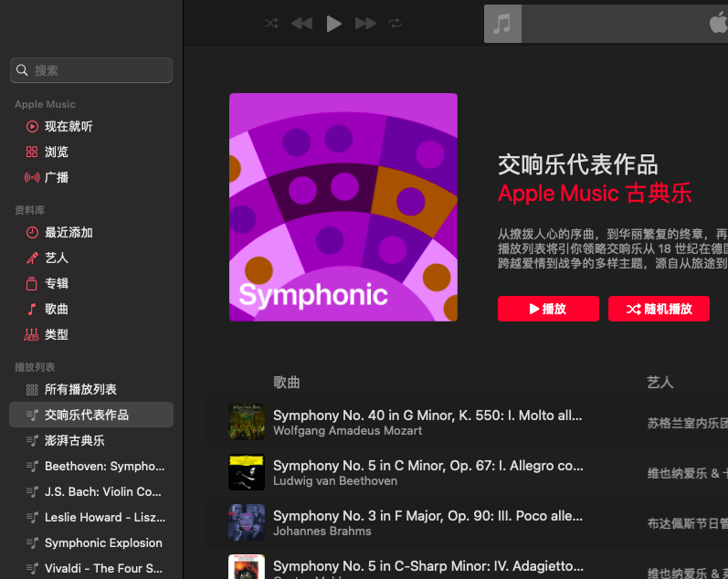Click the Mozart symphony album thumbnail
The width and height of the screenshot is (728, 579).
pos(247,422)
